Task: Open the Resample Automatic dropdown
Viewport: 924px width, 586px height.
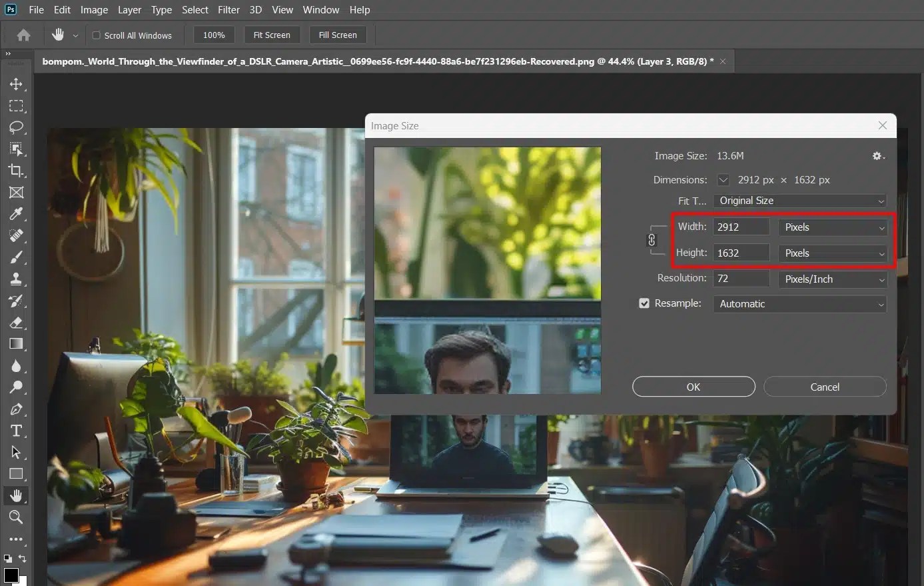Action: click(800, 304)
